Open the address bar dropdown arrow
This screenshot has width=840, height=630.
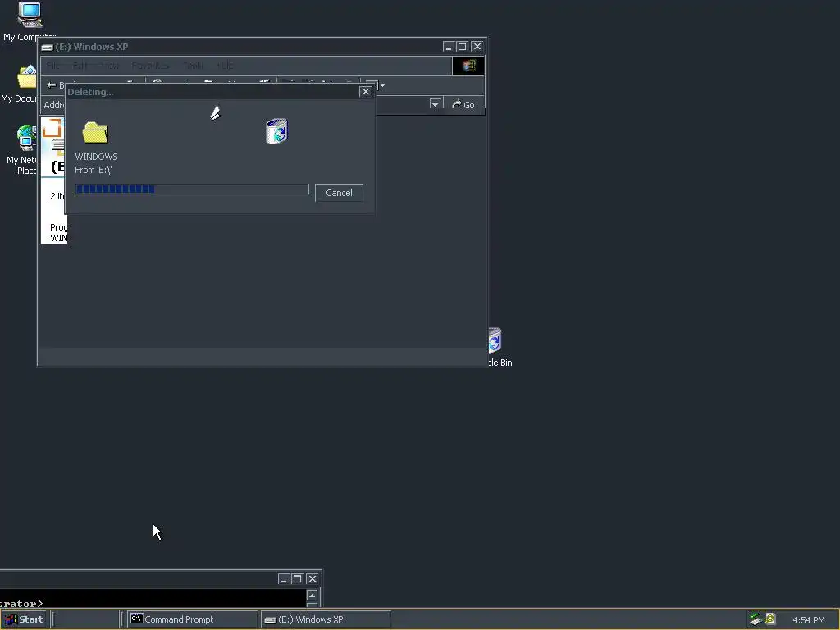(x=435, y=104)
